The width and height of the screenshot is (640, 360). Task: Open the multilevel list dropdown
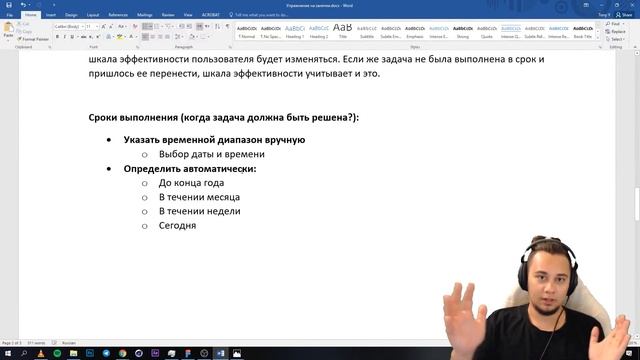click(173, 27)
